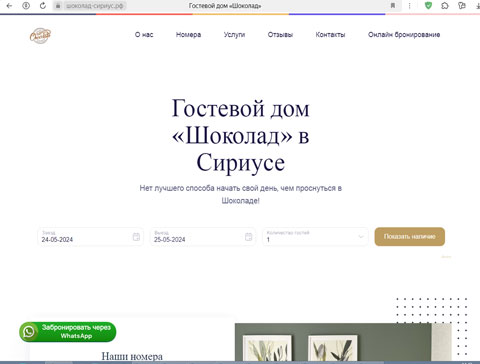Open the О нас menu item
The height and width of the screenshot is (364, 480).
144,35
